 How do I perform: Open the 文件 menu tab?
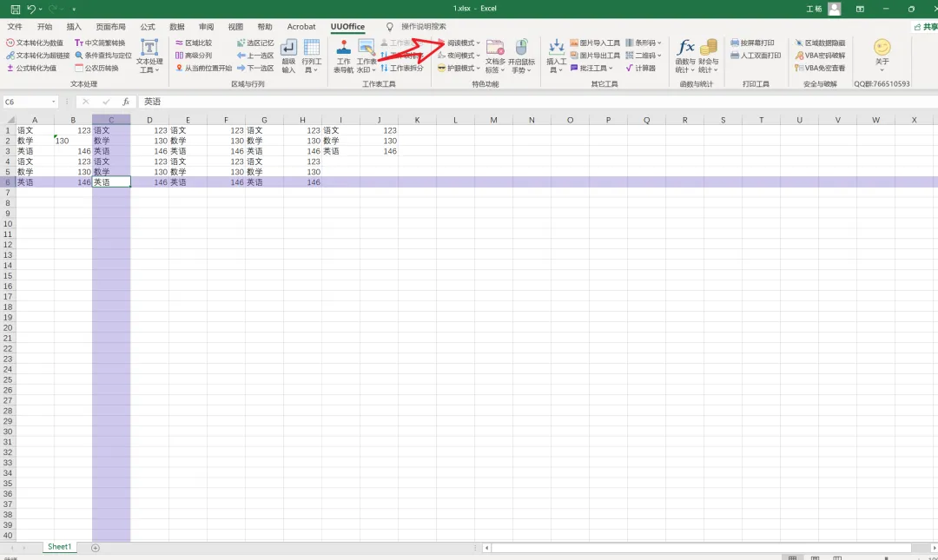15,27
